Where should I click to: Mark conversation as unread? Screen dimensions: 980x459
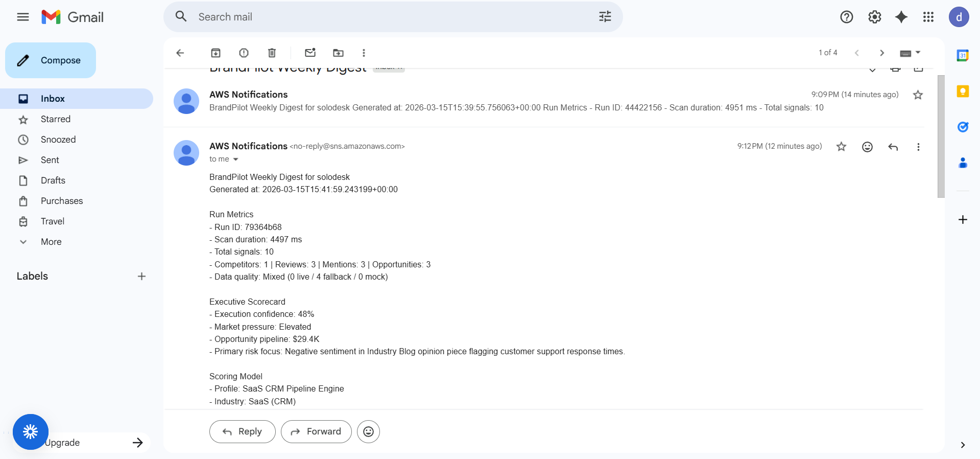click(x=310, y=52)
